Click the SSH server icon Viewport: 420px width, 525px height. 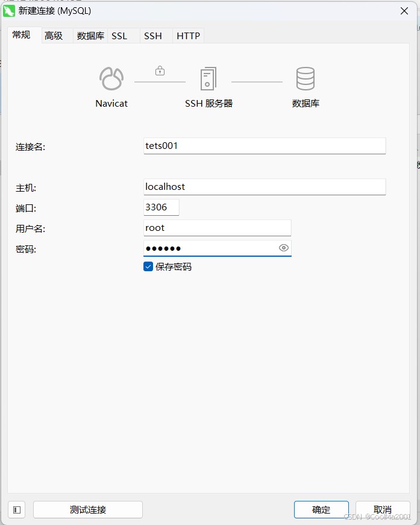point(208,79)
